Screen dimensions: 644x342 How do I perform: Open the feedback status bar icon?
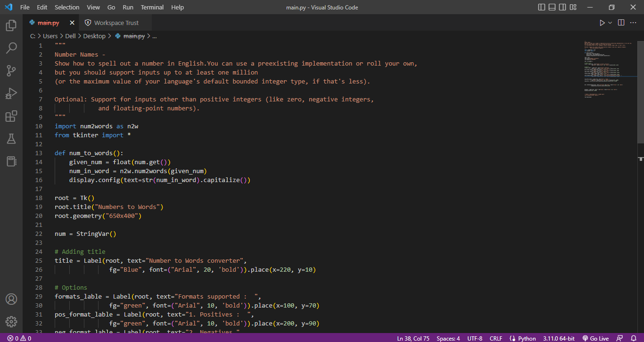[x=620, y=338]
